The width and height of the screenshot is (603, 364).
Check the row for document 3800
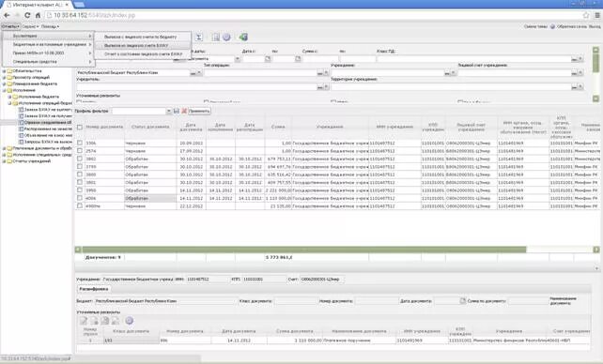80,174
